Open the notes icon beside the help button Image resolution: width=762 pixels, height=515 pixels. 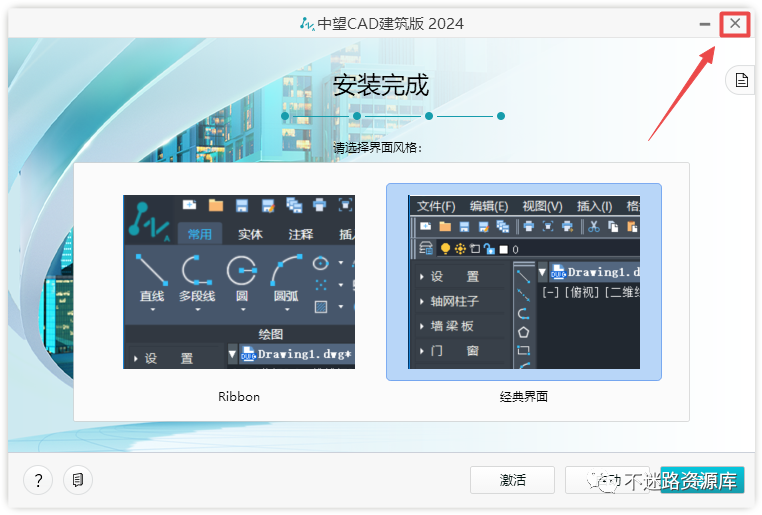click(x=78, y=480)
